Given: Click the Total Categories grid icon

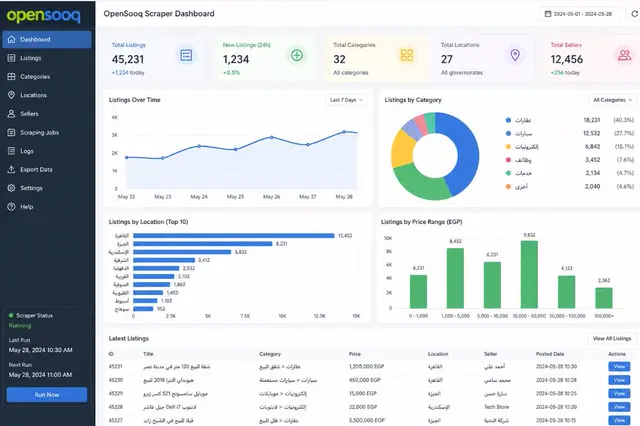Looking at the screenshot, I should (407, 55).
